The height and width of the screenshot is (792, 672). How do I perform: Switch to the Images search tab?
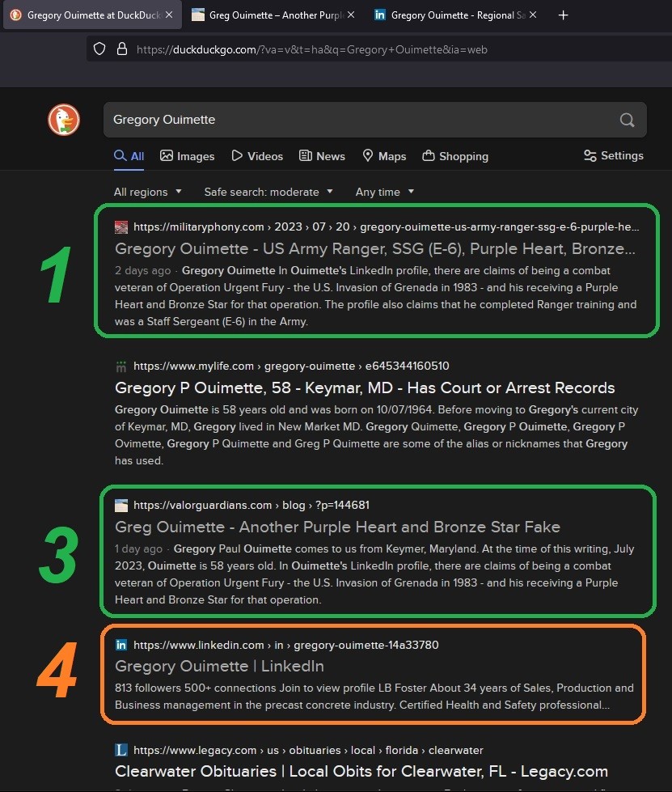coord(187,156)
